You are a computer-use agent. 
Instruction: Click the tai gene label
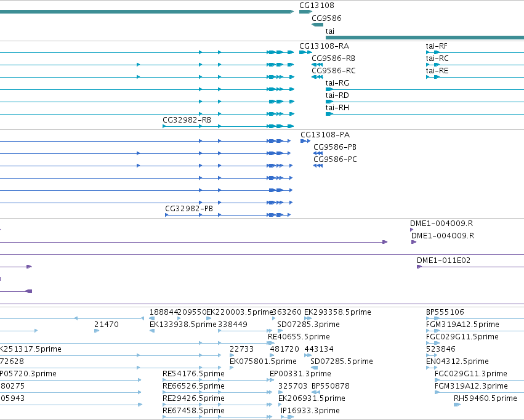coord(330,31)
